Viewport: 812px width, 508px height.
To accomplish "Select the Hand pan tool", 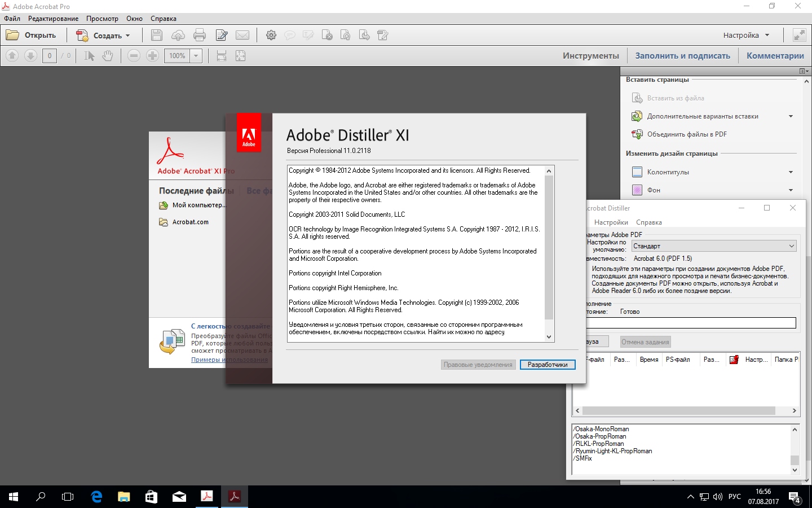I will point(108,55).
